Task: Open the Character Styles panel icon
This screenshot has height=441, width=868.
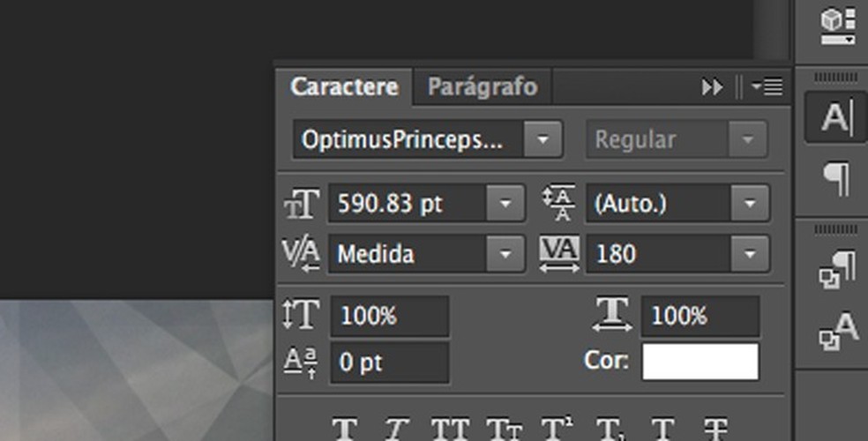Action: (835, 331)
